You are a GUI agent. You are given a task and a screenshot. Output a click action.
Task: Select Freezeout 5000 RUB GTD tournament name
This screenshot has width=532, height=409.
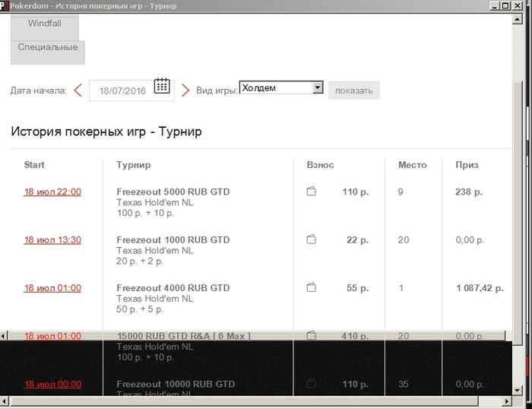173,192
